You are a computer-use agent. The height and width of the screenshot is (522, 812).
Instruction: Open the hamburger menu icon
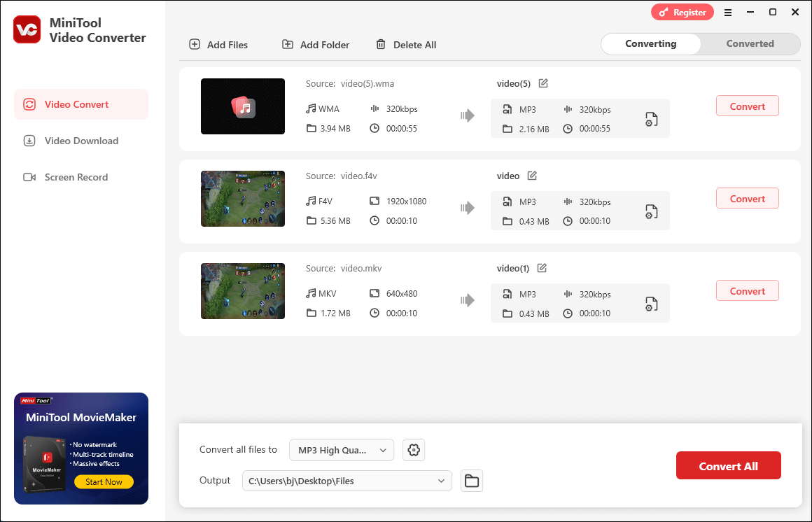click(727, 13)
